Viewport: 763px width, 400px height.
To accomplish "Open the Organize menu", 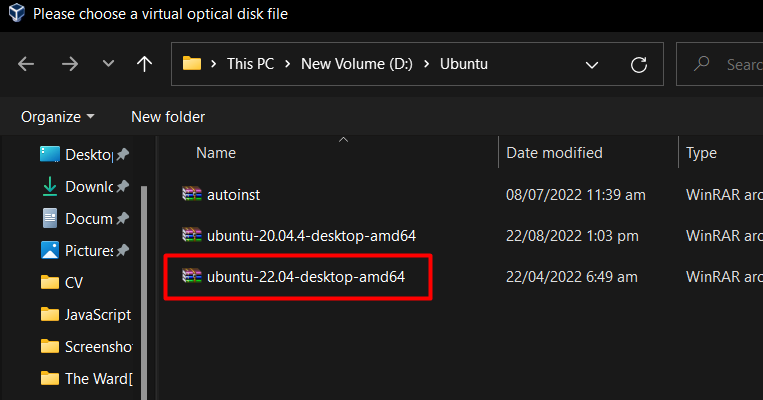I will (57, 117).
